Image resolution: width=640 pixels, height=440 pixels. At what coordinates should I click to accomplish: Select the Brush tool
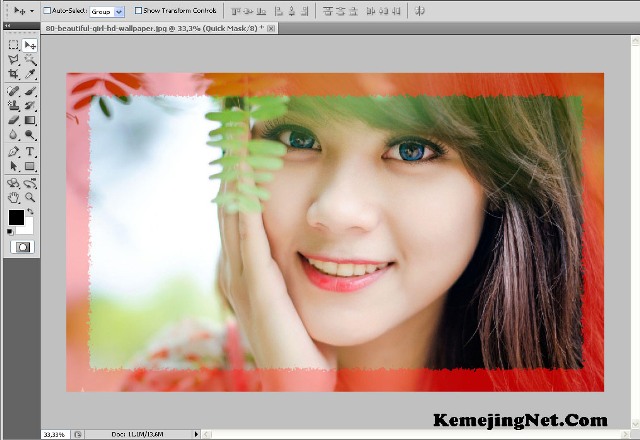[30, 91]
